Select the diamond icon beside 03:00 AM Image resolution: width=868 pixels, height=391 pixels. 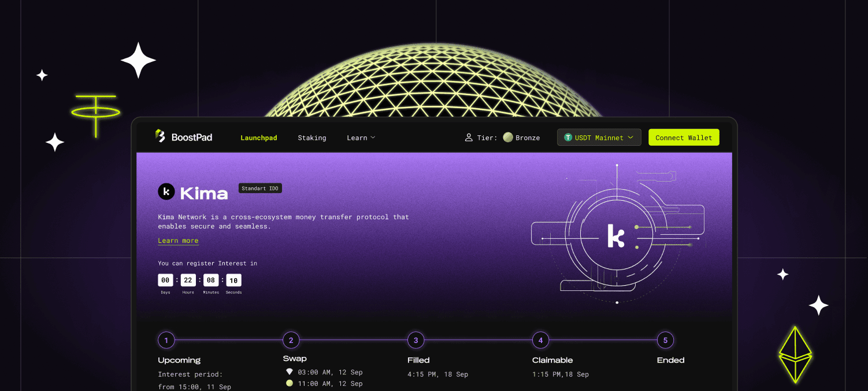coord(290,372)
